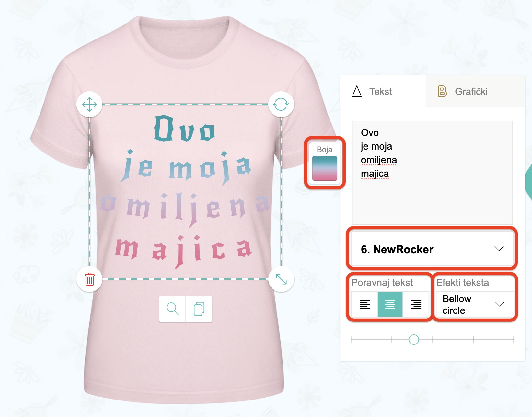Delete the text with the trash icon
This screenshot has width=532, height=417.
[x=89, y=279]
